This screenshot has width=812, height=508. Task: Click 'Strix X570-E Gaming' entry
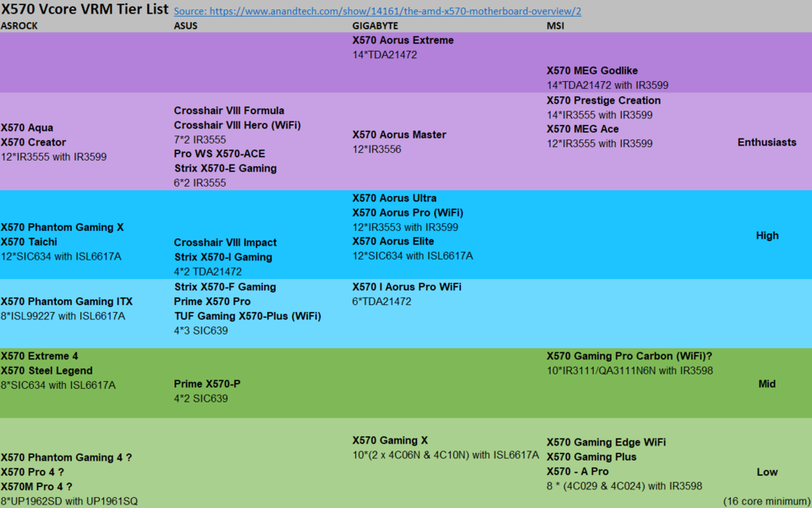(x=225, y=169)
